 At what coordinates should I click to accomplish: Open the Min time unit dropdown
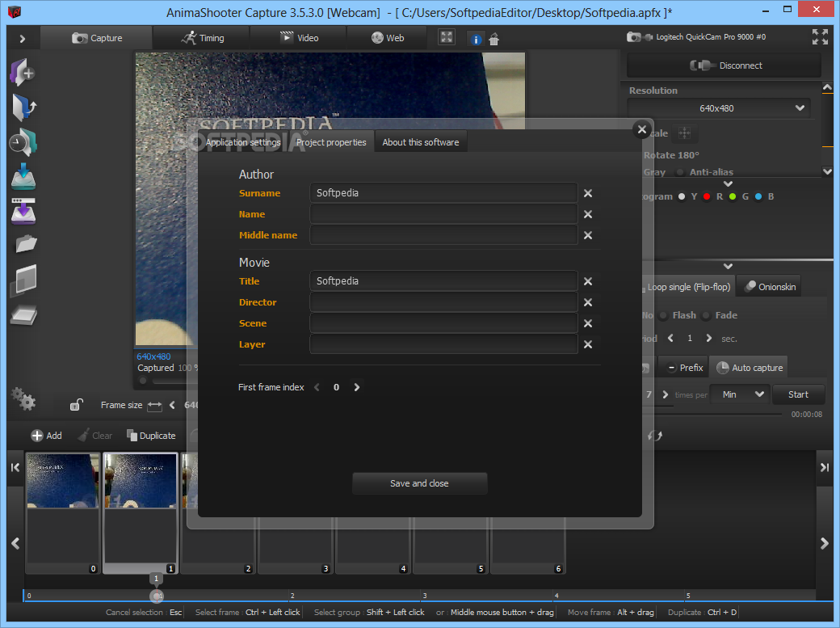click(x=740, y=394)
